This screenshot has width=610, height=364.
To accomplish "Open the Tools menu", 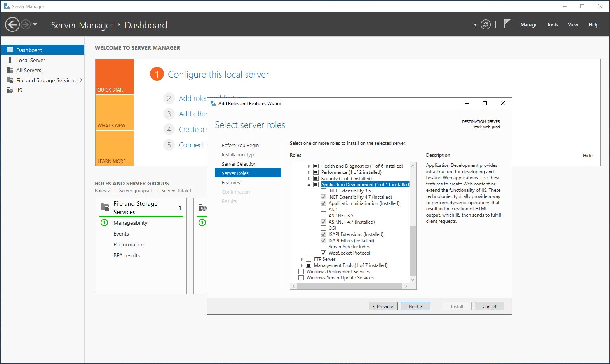I will 552,25.
